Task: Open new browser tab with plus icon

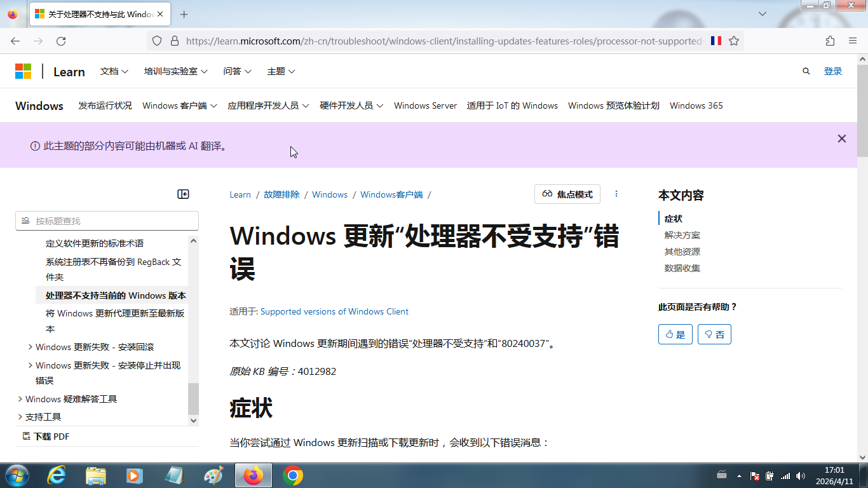Action: pos(184,15)
